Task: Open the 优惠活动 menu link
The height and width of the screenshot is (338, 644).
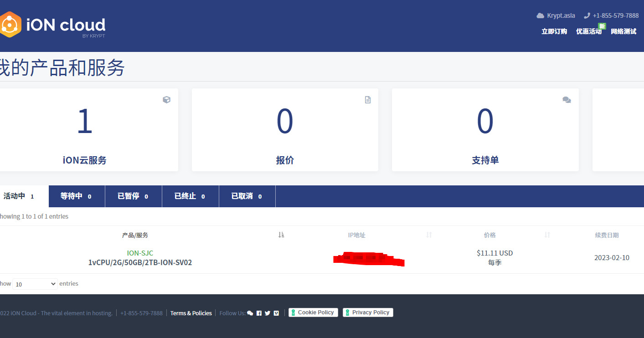Action: 589,31
